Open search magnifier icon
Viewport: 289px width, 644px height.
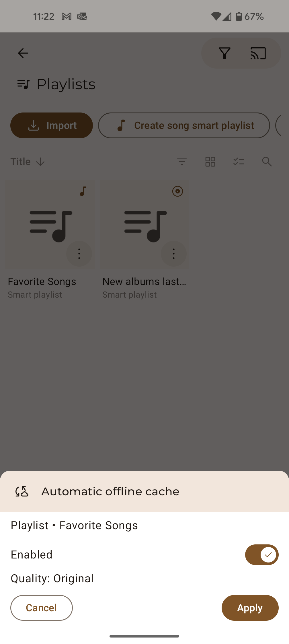[x=267, y=162]
